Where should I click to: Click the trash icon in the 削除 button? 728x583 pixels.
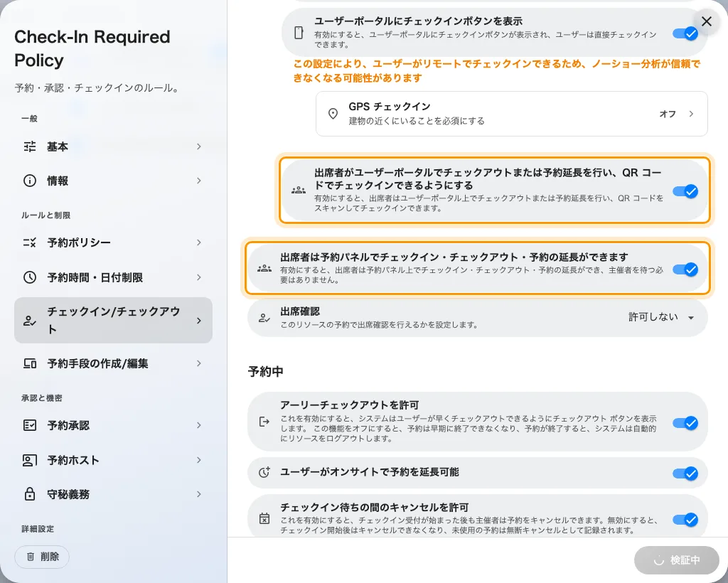tap(31, 557)
